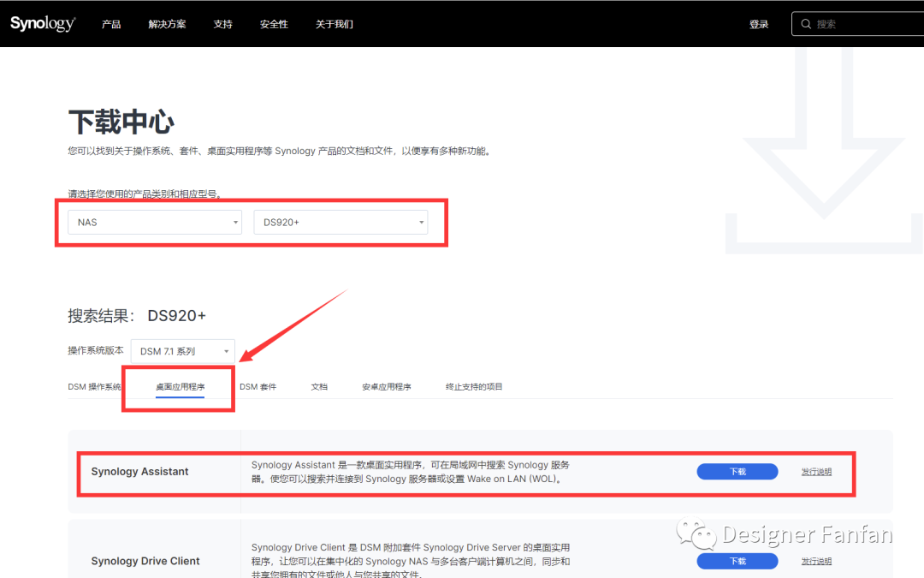Image resolution: width=924 pixels, height=578 pixels.
Task: Switch to the DSM 套件 tab
Action: [258, 387]
